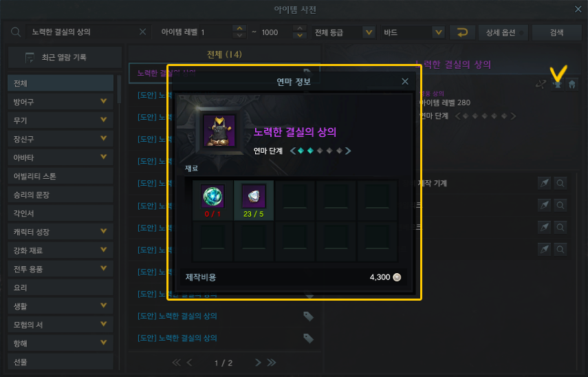Open the 전체 등급 grade dropdown

point(343,32)
